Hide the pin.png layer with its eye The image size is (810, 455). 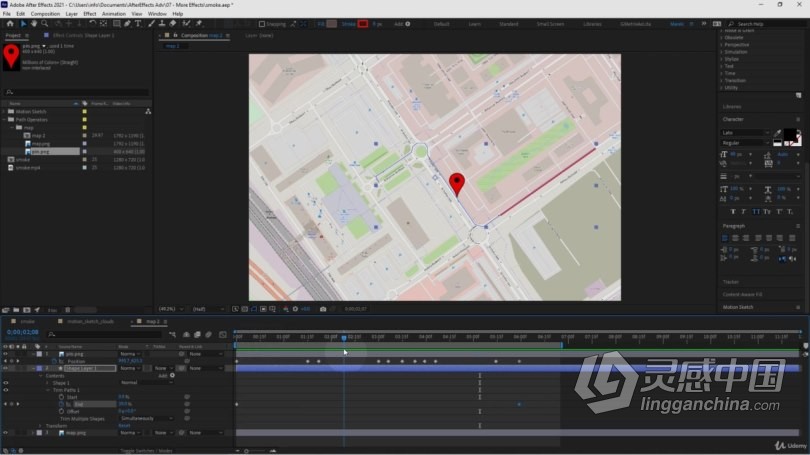point(6,354)
